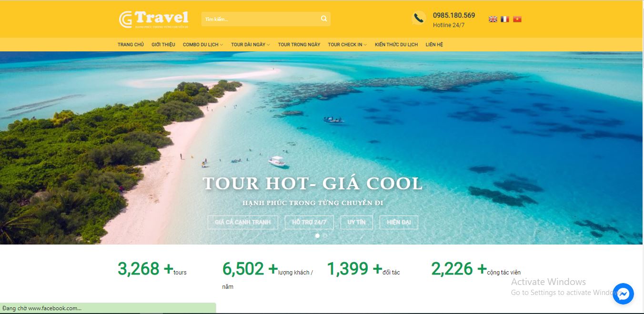Open the Facebook Messenger chat bubble
Screen dimensions: 644x314
click(x=623, y=294)
